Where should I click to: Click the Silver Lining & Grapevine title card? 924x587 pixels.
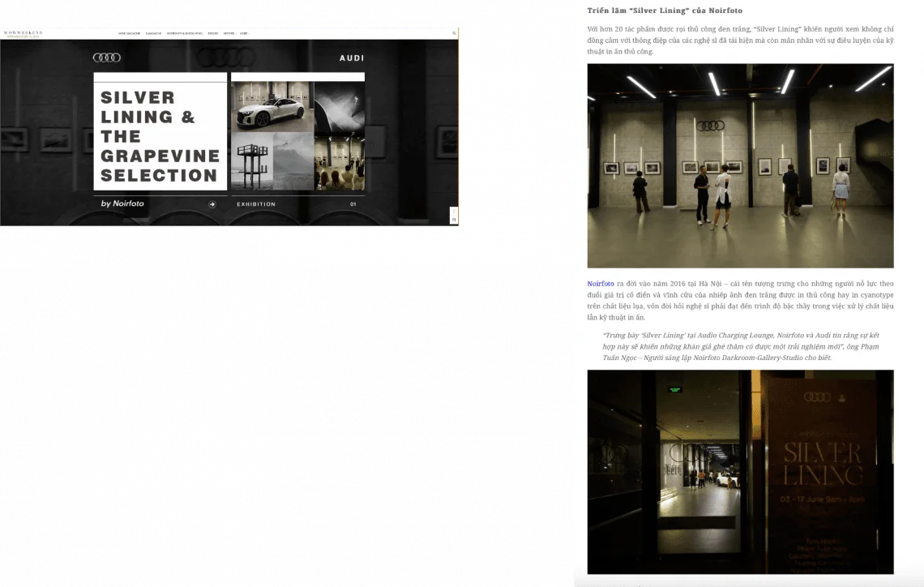click(x=160, y=135)
